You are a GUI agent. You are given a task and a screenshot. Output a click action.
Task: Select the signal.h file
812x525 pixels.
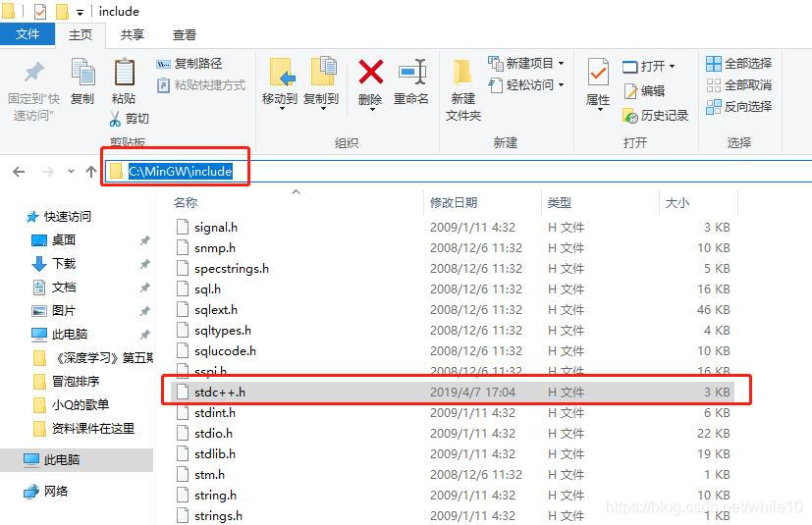coord(216,228)
